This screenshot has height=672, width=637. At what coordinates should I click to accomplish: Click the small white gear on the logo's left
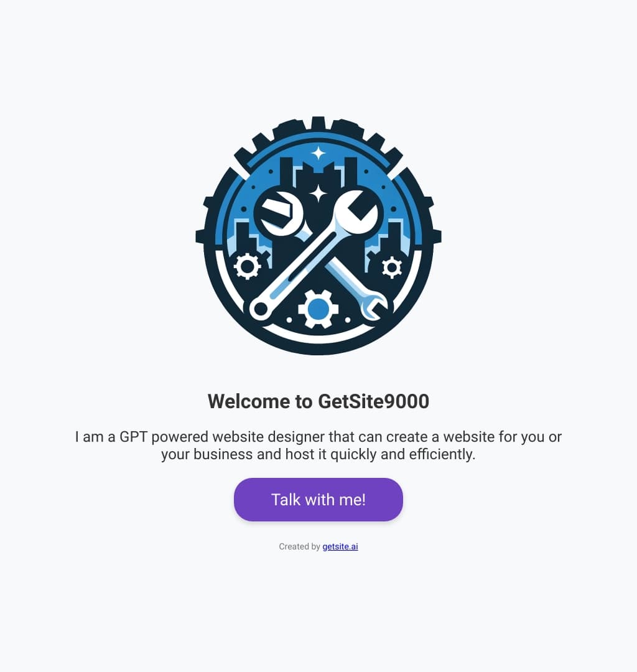tap(247, 266)
